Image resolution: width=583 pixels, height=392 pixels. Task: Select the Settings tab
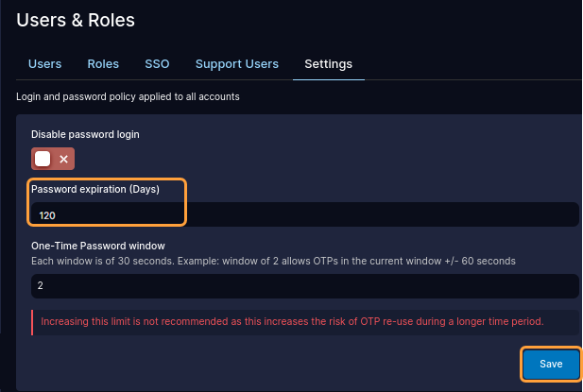pyautogui.click(x=328, y=64)
